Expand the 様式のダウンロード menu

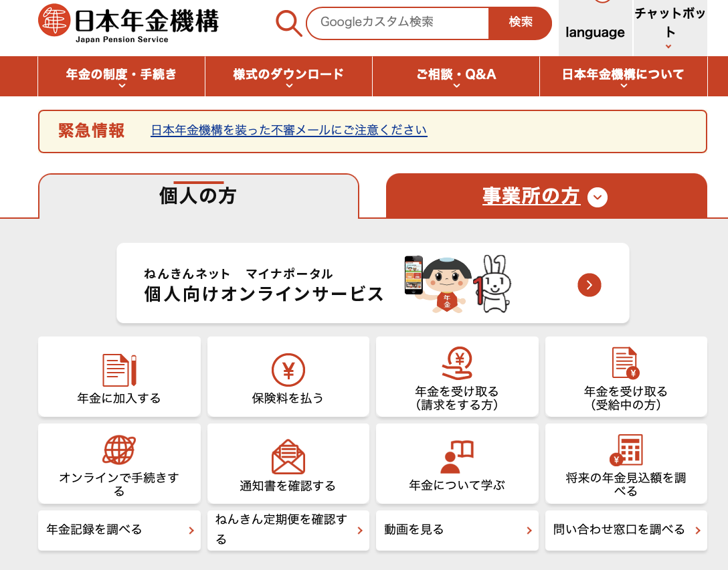point(288,76)
